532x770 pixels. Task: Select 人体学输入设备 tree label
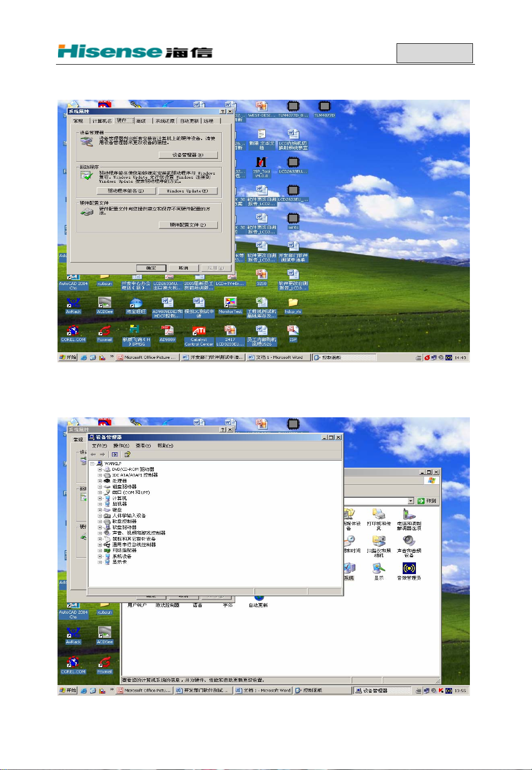pyautogui.click(x=129, y=516)
